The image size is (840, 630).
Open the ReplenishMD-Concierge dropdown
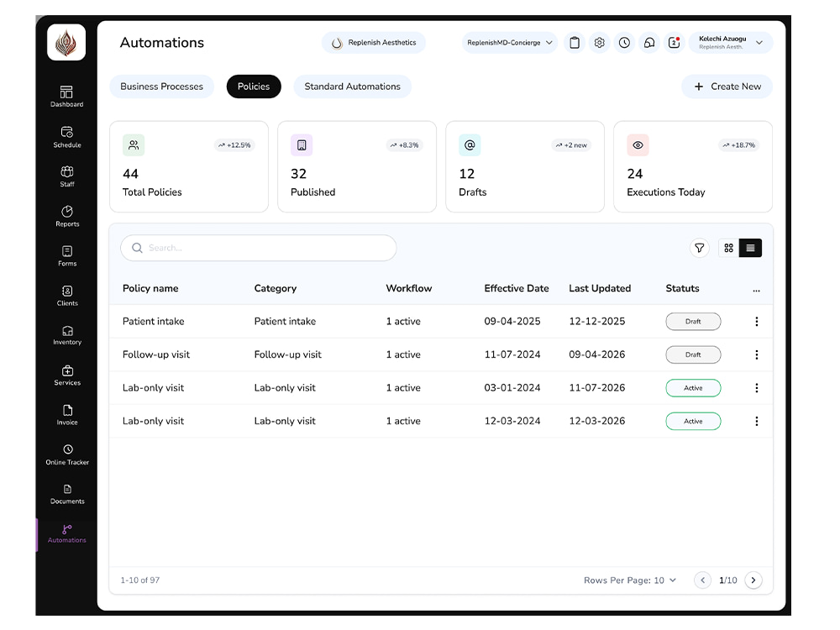click(x=510, y=43)
